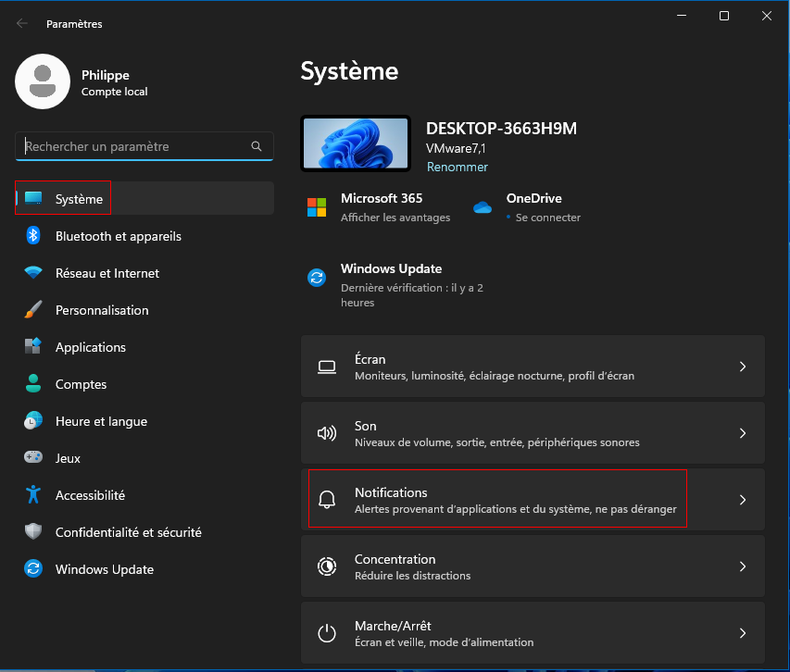Switch to Heure et langue section
Screen dimensions: 790x672
[144, 421]
